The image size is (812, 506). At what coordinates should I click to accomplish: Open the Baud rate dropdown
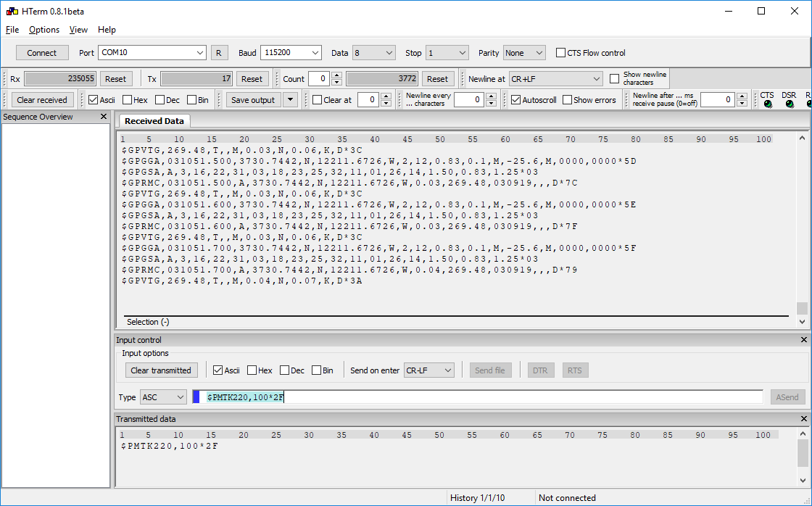[291, 52]
